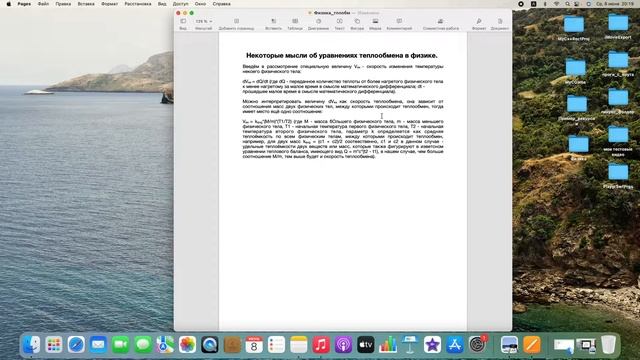Open the Apple menu
Image resolution: width=640 pixels, height=360 pixels.
click(9, 4)
